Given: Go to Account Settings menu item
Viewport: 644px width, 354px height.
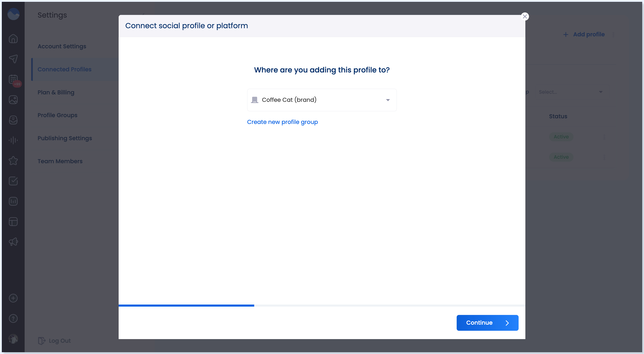Looking at the screenshot, I should 62,46.
